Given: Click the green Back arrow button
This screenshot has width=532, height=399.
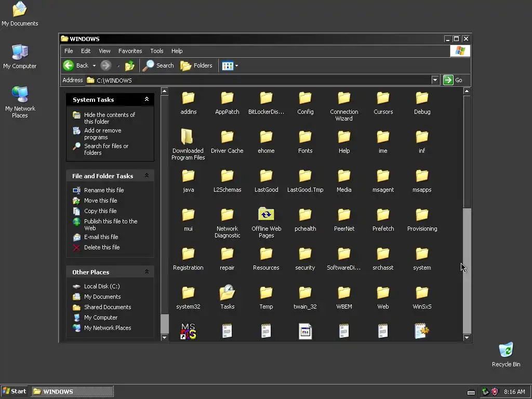Looking at the screenshot, I should coord(69,65).
